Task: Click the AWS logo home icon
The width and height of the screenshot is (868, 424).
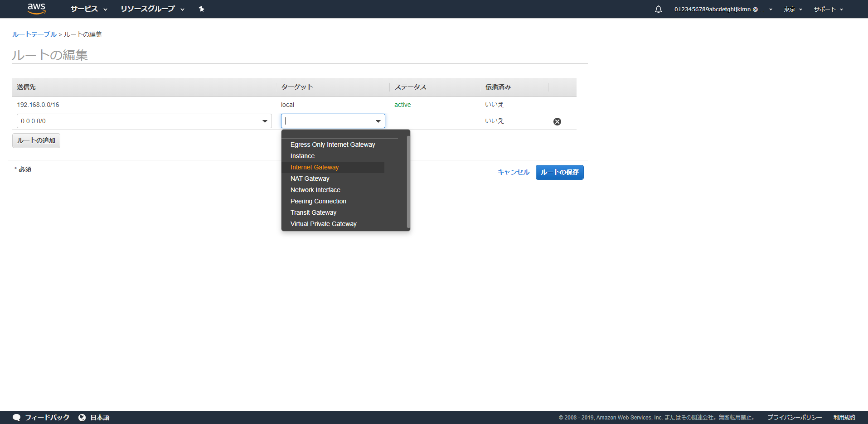Action: (36, 9)
